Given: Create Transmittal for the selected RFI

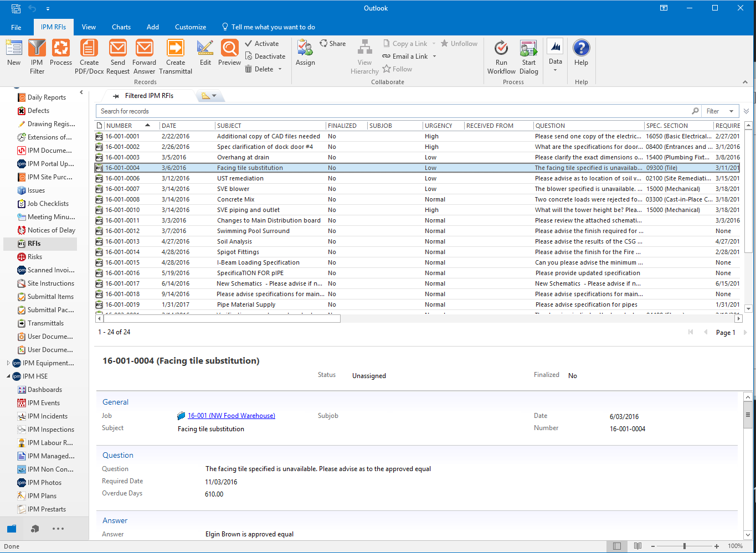Looking at the screenshot, I should coord(175,53).
